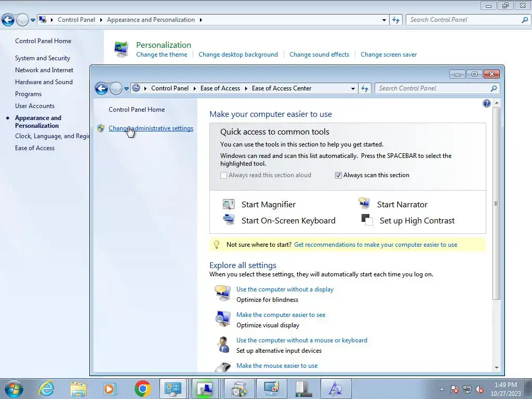The width and height of the screenshot is (532, 399).
Task: Open recent pages dropdown in back window
Action: [33, 20]
